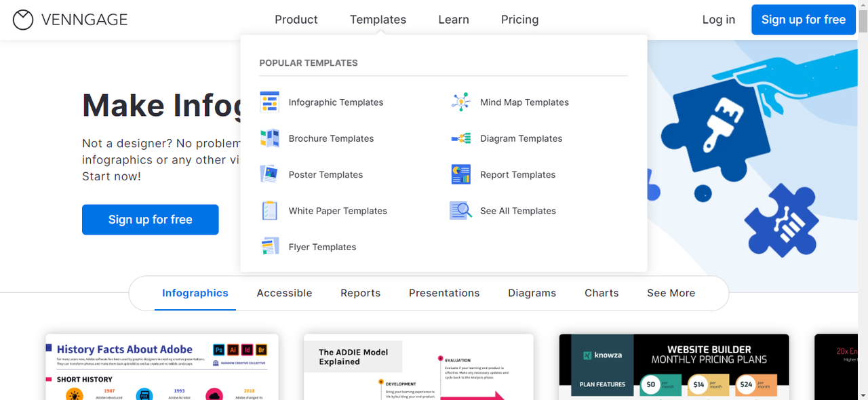
Task: Select the Charts category tab
Action: coord(601,293)
